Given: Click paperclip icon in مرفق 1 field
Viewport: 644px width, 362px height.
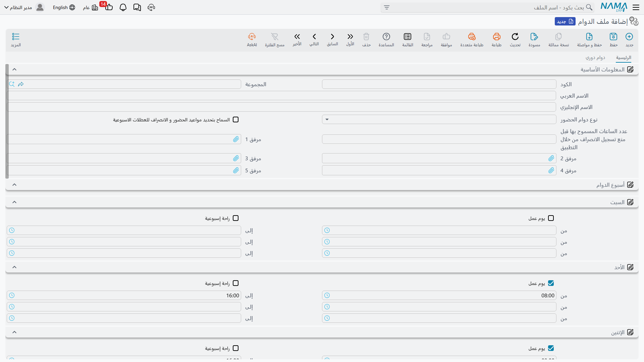Looking at the screenshot, I should pos(236,139).
